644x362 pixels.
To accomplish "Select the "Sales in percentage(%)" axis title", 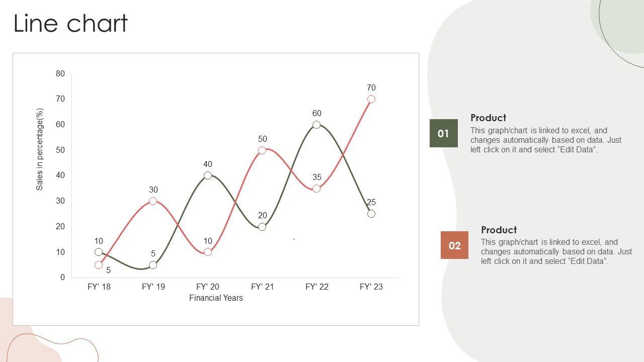I will (40, 149).
